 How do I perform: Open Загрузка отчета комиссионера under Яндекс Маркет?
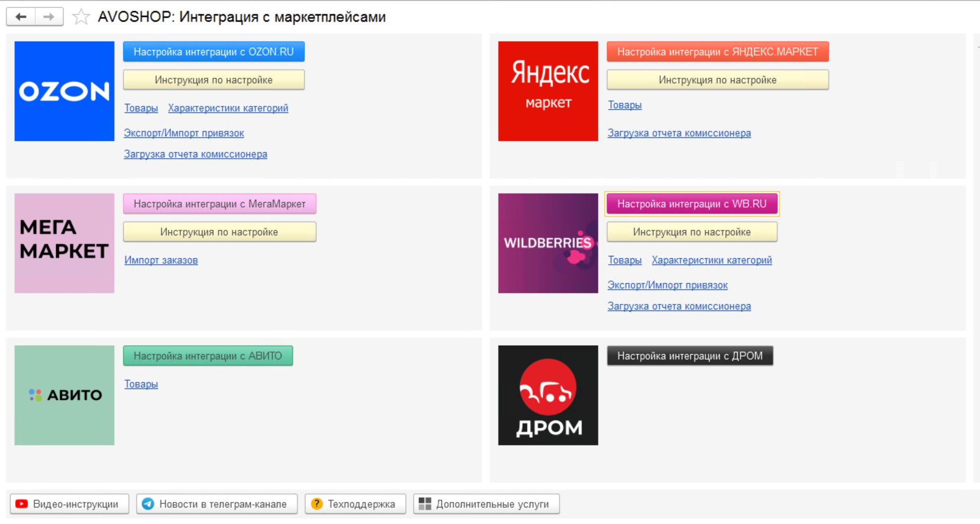(679, 133)
